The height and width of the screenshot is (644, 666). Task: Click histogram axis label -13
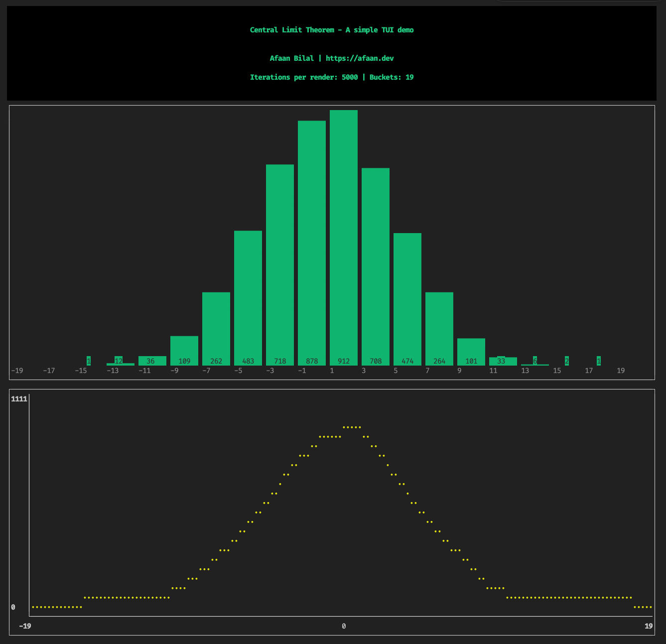click(113, 371)
